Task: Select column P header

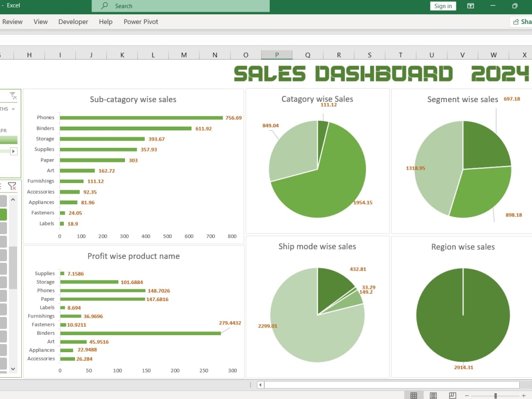Action: click(x=277, y=55)
